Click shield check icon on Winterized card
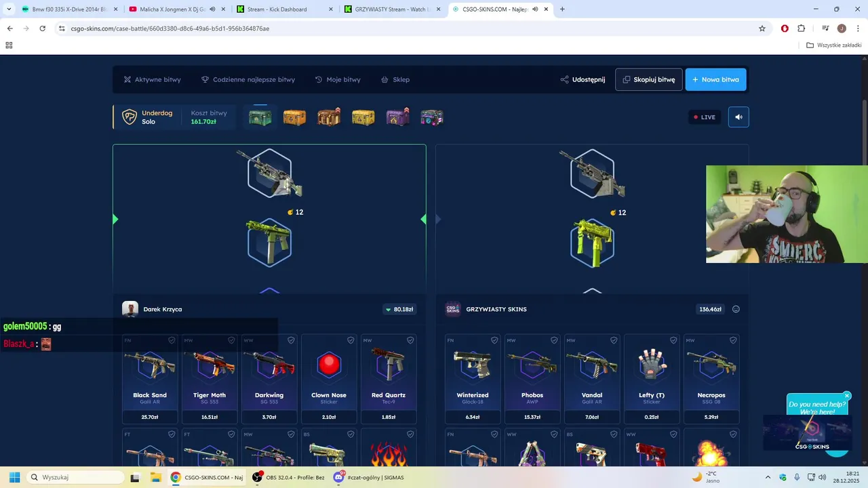868x488 pixels. [494, 340]
